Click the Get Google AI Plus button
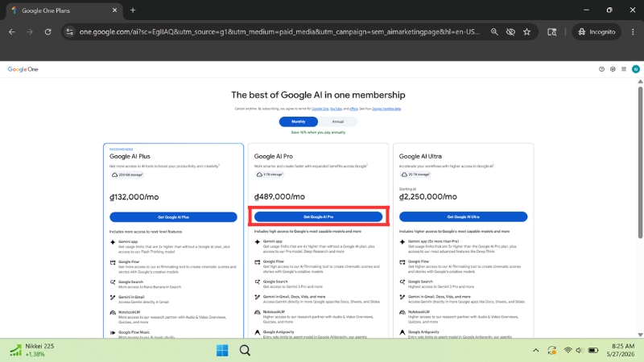The height and width of the screenshot is (362, 644). pyautogui.click(x=173, y=217)
